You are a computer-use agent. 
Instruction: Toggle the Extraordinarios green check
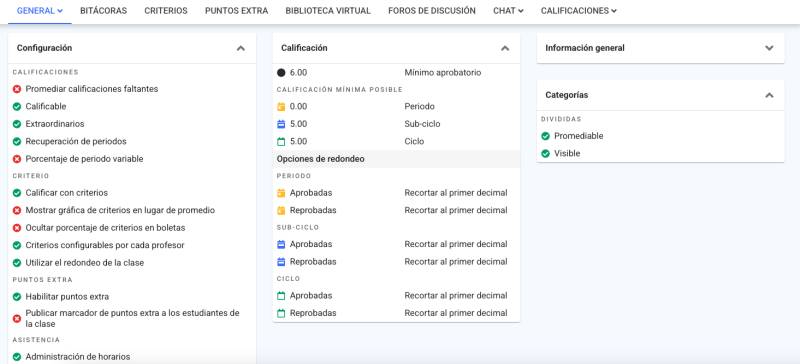pos(17,124)
